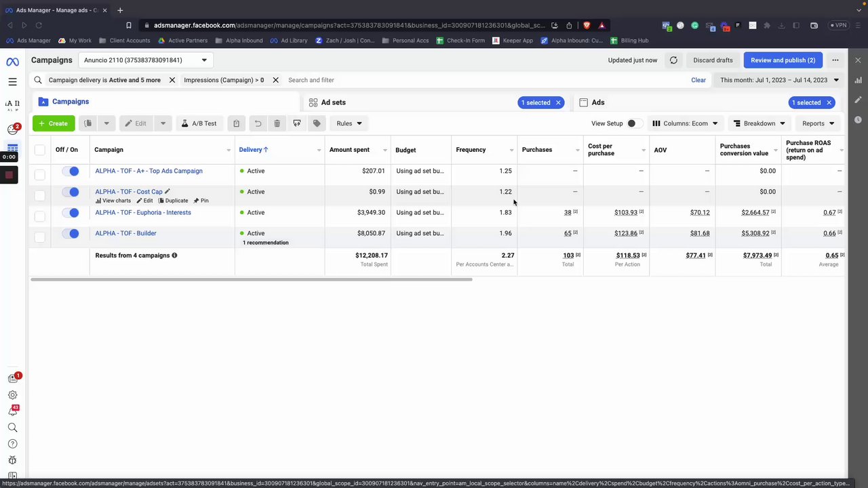Open the Rules dropdown
The height and width of the screenshot is (488, 868).
coord(349,123)
